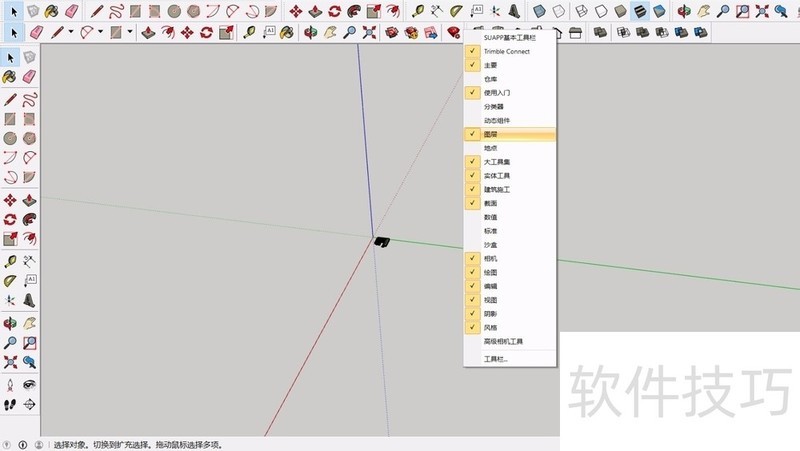This screenshot has height=451, width=800.
Task: Uncheck the Trimble Connect toolbar
Action: click(x=509, y=51)
